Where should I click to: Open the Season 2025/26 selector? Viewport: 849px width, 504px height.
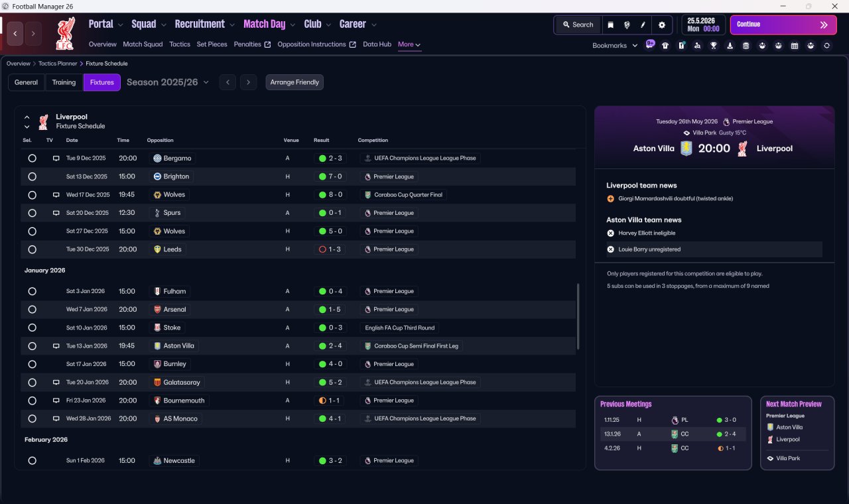[168, 82]
